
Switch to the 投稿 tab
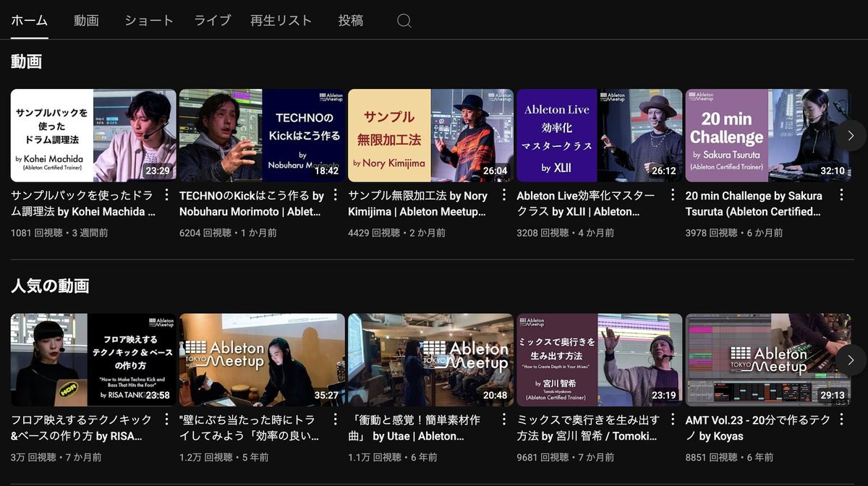click(351, 20)
